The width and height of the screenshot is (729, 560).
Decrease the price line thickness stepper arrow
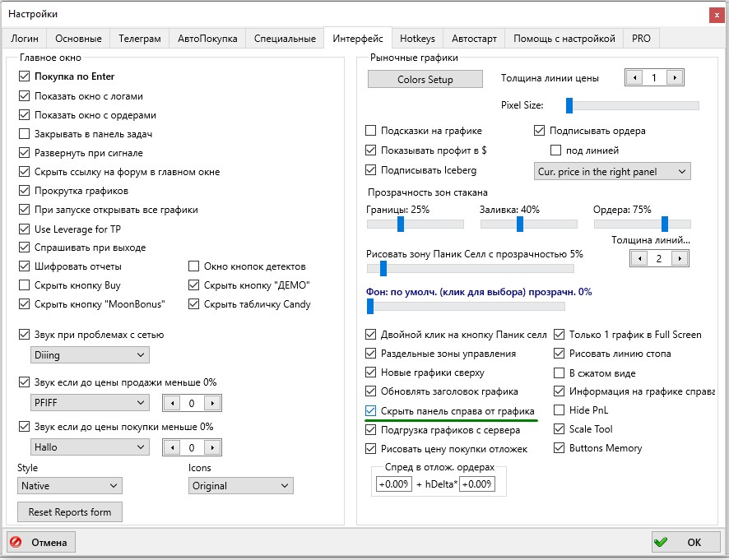(x=634, y=78)
